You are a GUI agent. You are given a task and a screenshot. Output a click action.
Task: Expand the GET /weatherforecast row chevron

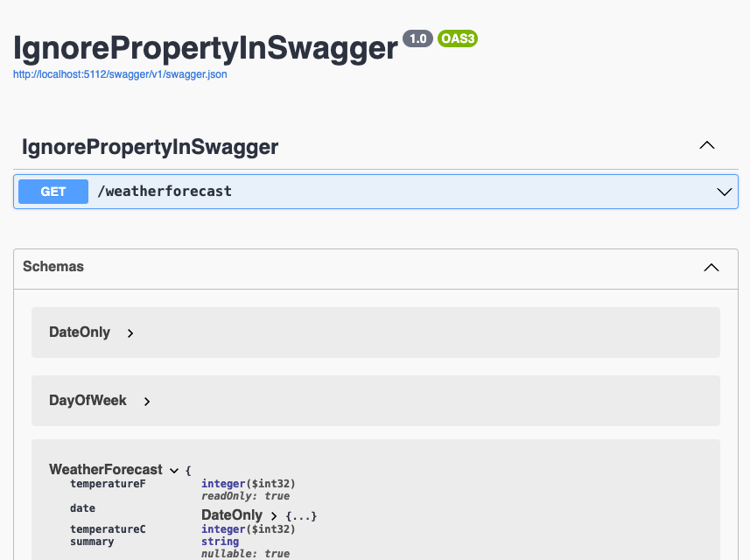tap(724, 192)
